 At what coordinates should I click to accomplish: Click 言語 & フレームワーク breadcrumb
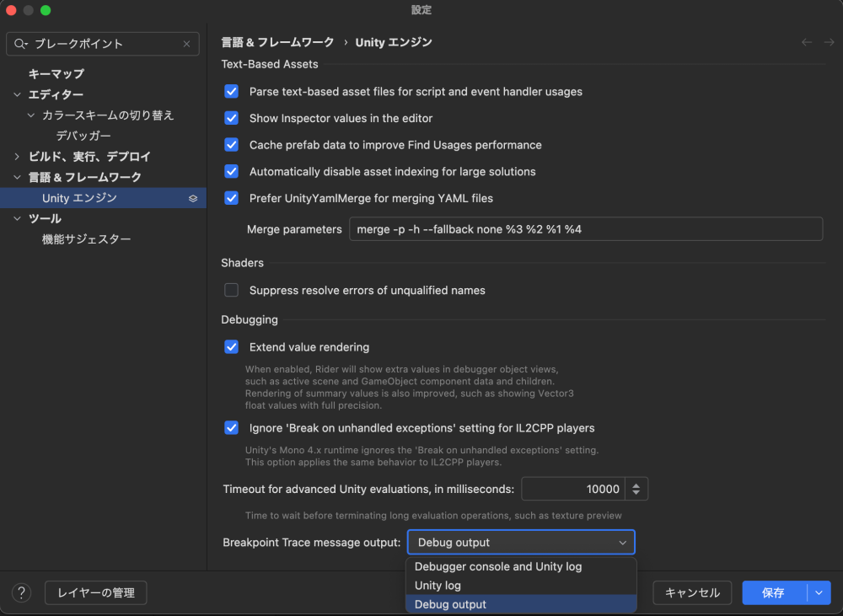coord(277,42)
